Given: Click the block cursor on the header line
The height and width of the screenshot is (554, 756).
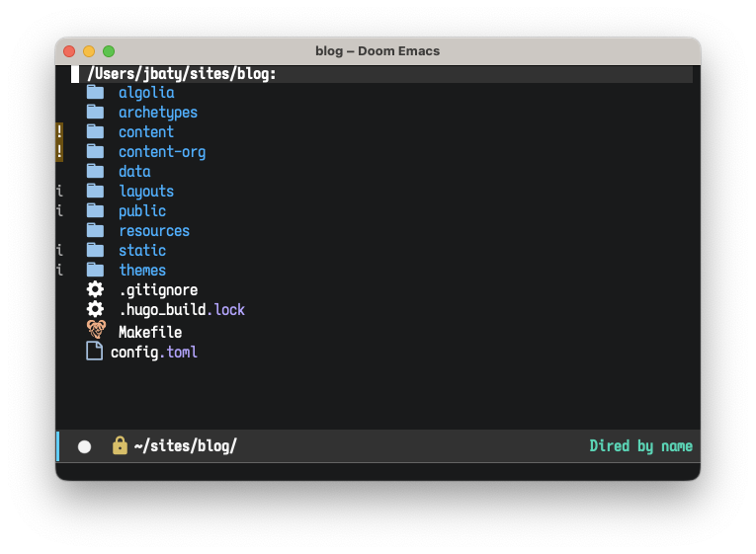Looking at the screenshot, I should [75, 74].
